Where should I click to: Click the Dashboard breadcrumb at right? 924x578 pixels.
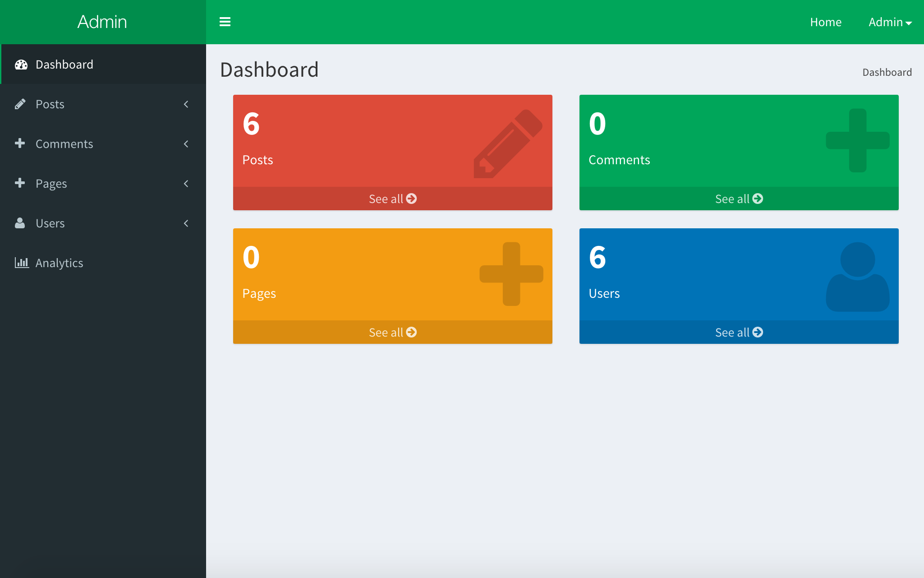[x=887, y=72]
